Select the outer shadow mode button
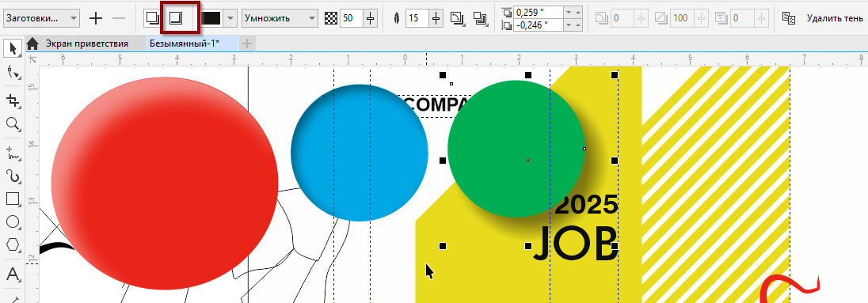868x303 pixels. [152, 18]
